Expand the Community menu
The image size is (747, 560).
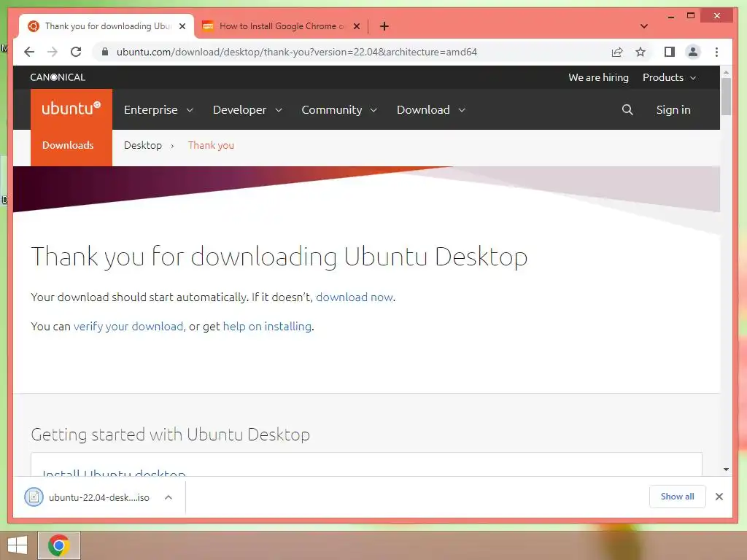pyautogui.click(x=339, y=109)
